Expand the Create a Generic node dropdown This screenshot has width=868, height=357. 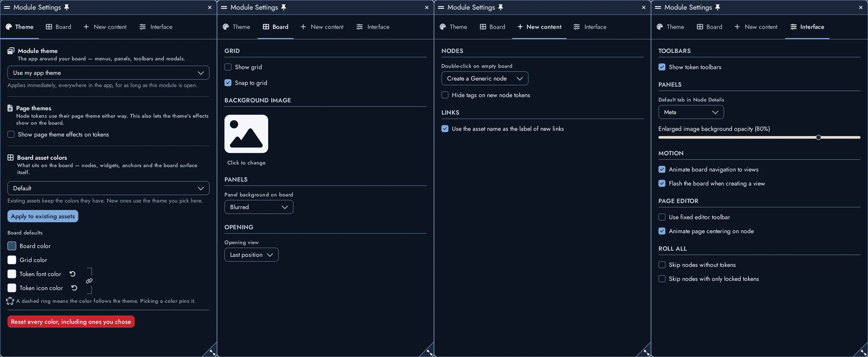[x=485, y=78]
